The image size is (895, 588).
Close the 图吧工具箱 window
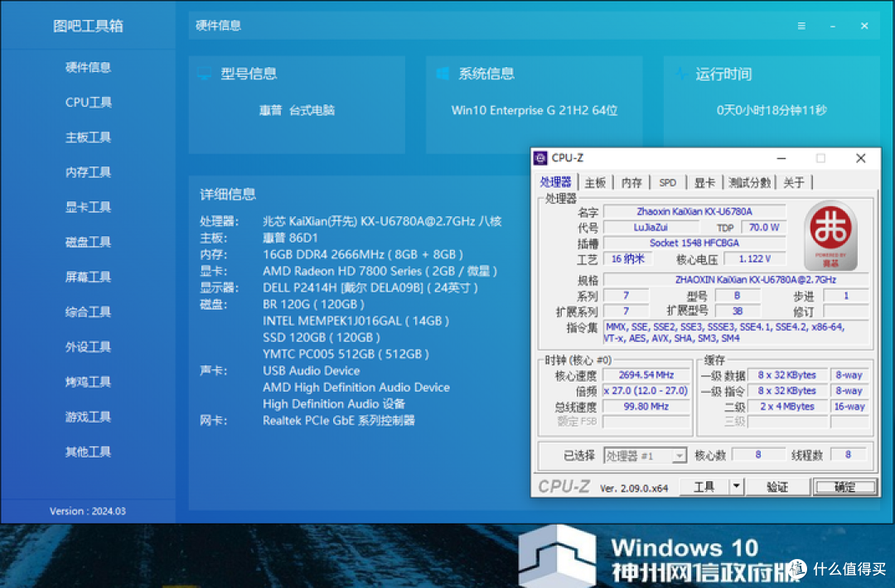pyautogui.click(x=864, y=26)
